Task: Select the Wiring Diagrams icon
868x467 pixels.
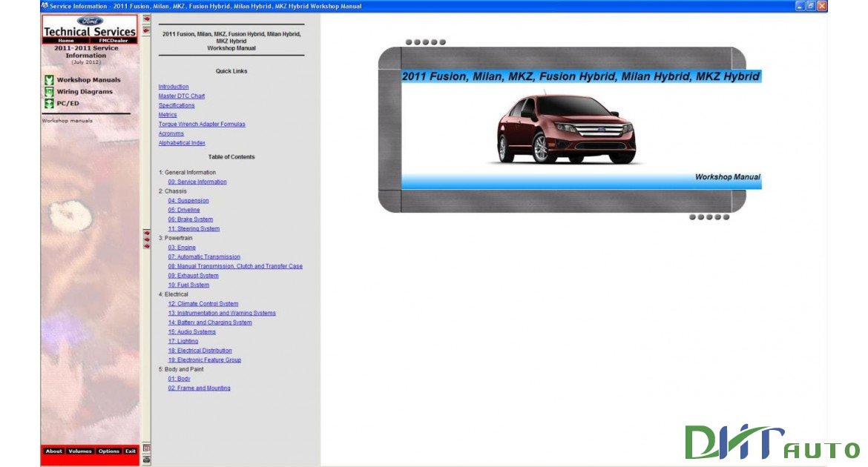Action: coord(48,91)
